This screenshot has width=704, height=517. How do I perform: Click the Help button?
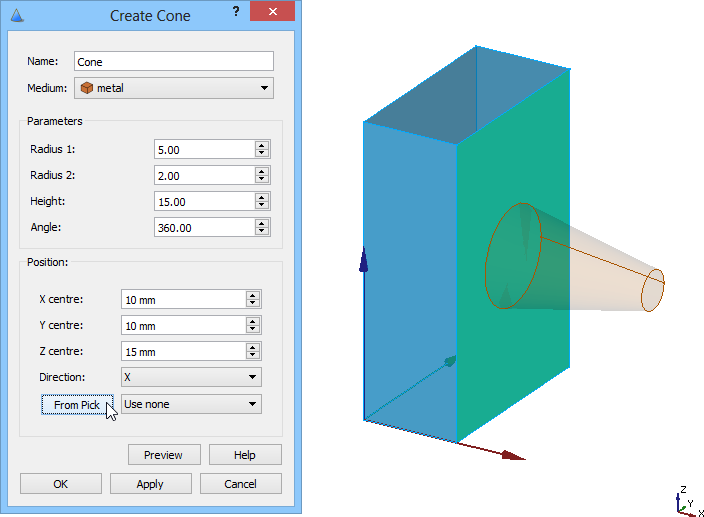pos(245,455)
